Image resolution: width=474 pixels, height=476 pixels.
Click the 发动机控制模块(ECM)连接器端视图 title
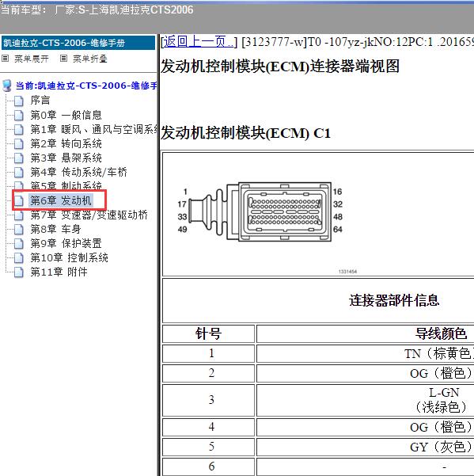280,67
